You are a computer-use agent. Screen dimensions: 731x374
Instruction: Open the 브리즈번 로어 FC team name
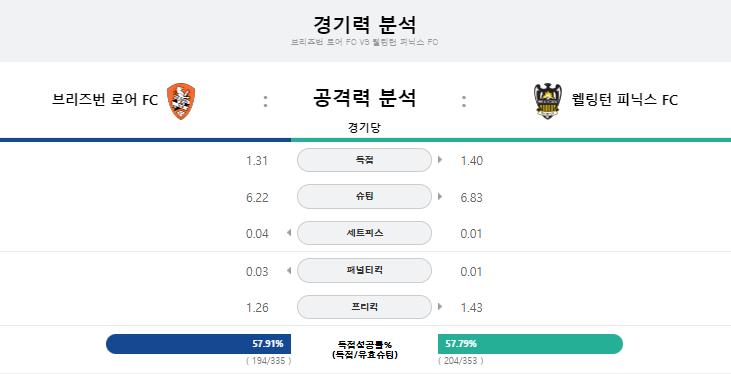[x=105, y=100]
